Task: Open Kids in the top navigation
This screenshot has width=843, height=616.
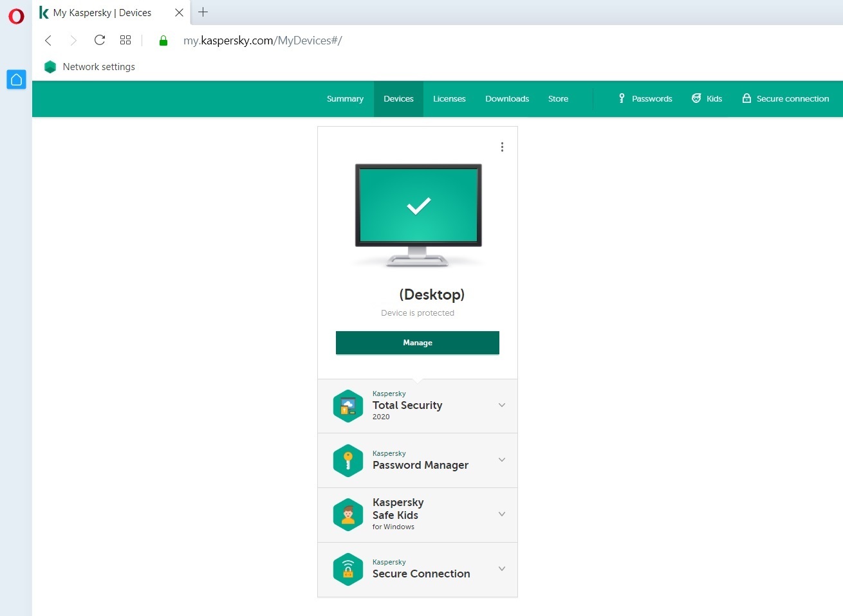Action: (714, 99)
